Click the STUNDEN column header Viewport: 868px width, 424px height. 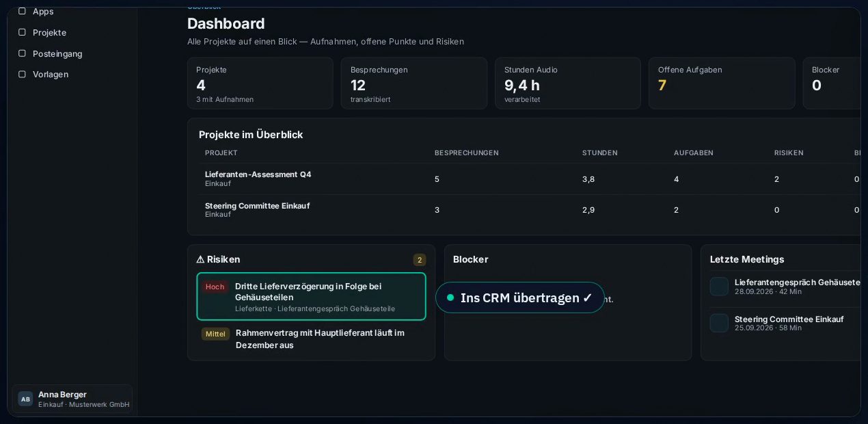point(600,153)
